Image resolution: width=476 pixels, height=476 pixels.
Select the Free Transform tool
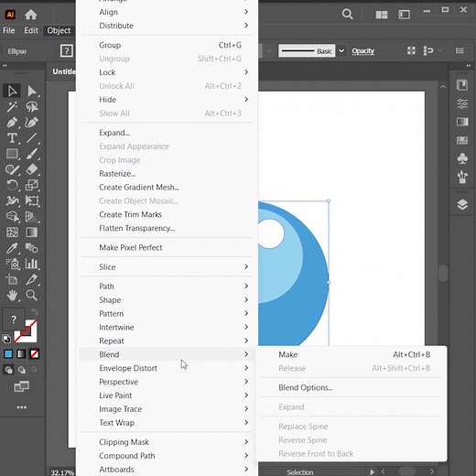click(31, 200)
